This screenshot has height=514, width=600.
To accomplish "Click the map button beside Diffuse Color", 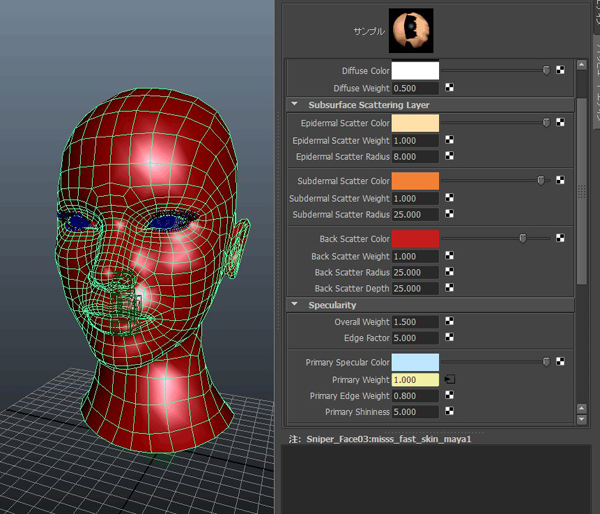I will point(561,71).
